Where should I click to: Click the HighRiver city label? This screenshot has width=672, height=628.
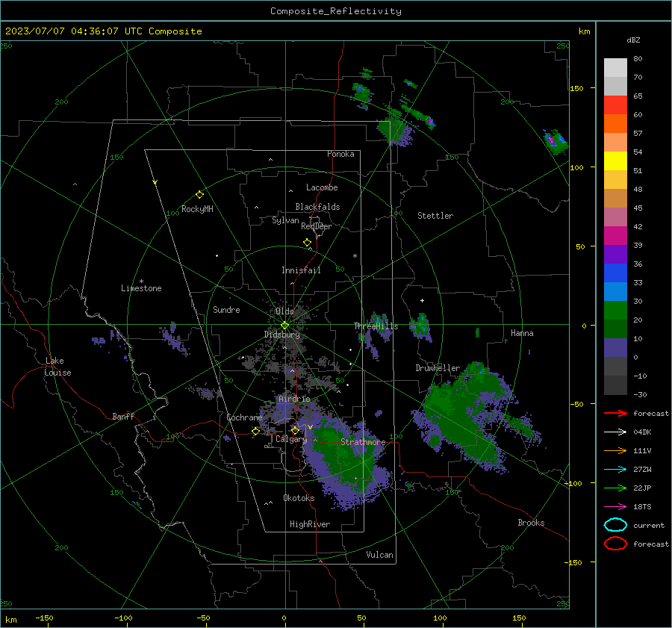click(310, 524)
